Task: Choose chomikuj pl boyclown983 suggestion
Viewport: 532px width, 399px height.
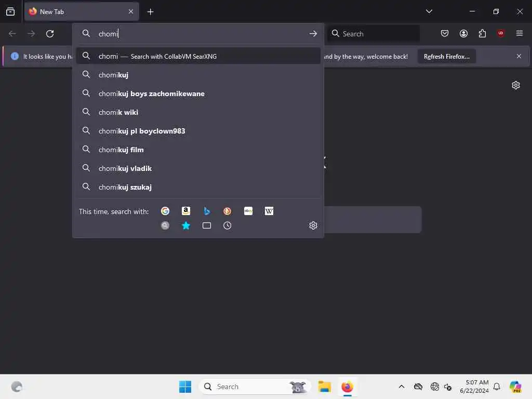Action: [x=198, y=130]
